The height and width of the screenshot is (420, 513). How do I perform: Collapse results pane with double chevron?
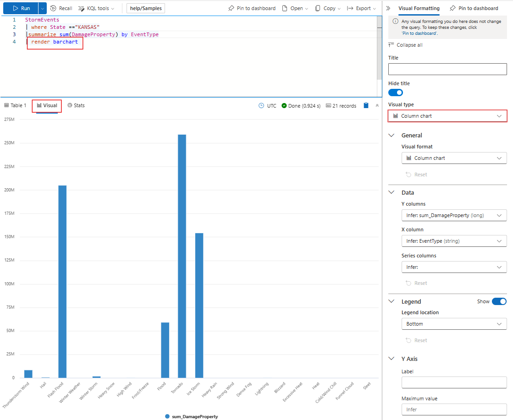click(377, 105)
